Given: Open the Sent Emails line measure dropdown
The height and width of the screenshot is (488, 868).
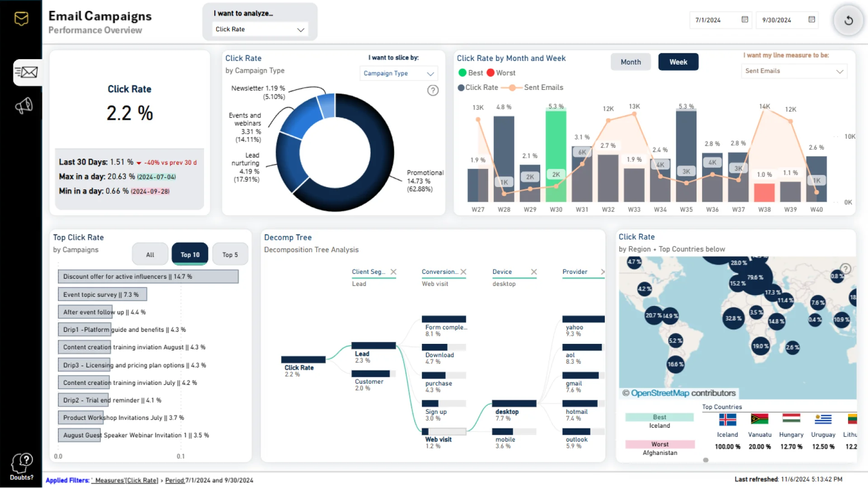Looking at the screenshot, I should [794, 71].
